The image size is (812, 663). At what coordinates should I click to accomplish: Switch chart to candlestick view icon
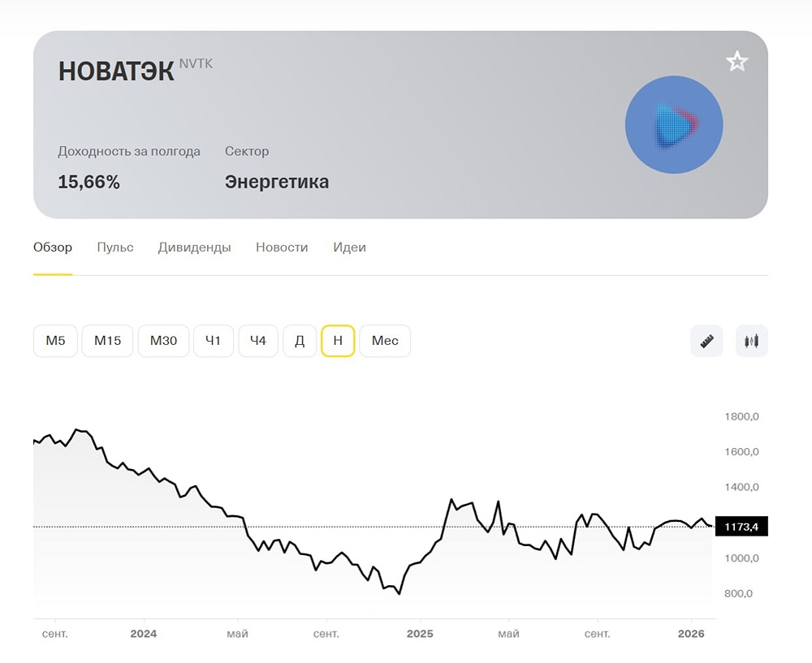752,341
